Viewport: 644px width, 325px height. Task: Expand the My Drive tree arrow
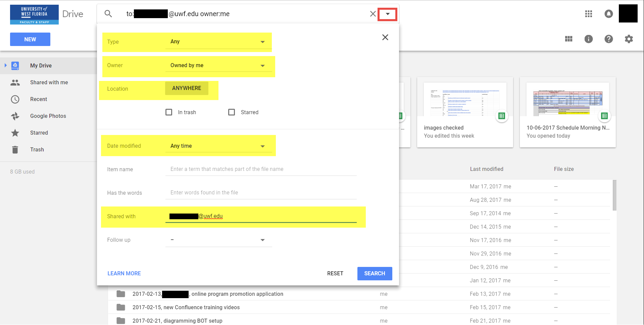coord(5,65)
